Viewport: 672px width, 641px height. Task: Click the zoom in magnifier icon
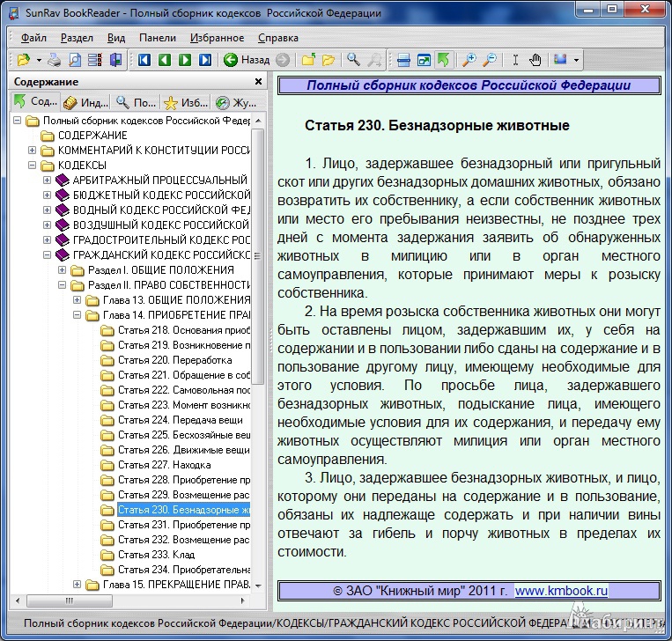469,60
